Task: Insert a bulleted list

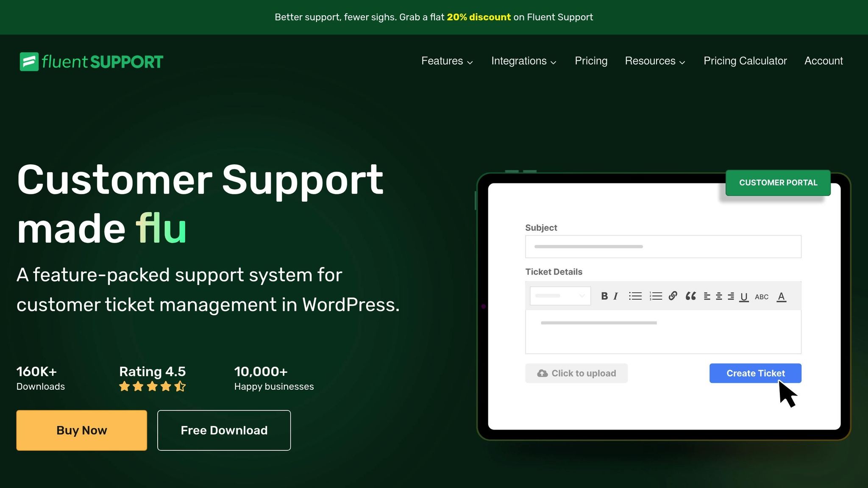Action: (x=635, y=296)
